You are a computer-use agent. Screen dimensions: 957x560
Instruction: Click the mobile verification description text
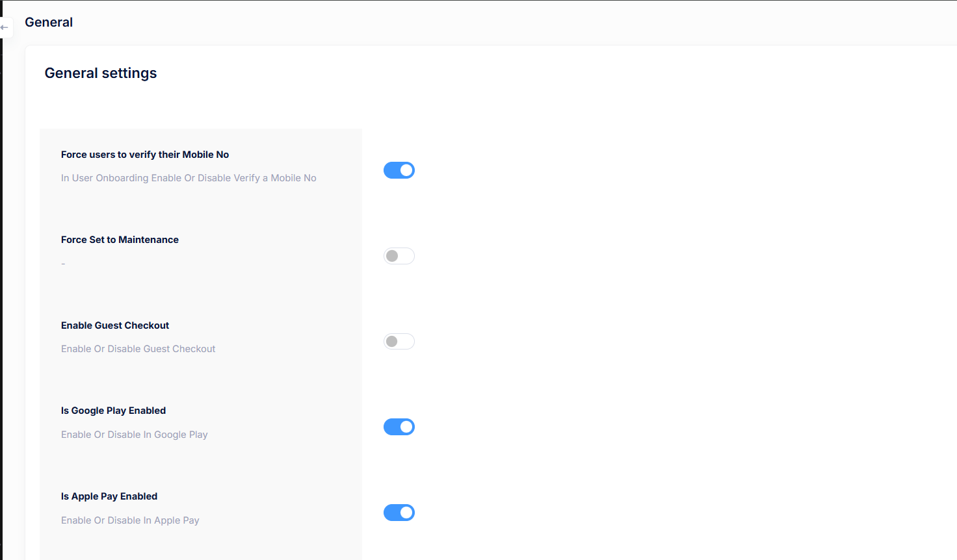point(189,177)
